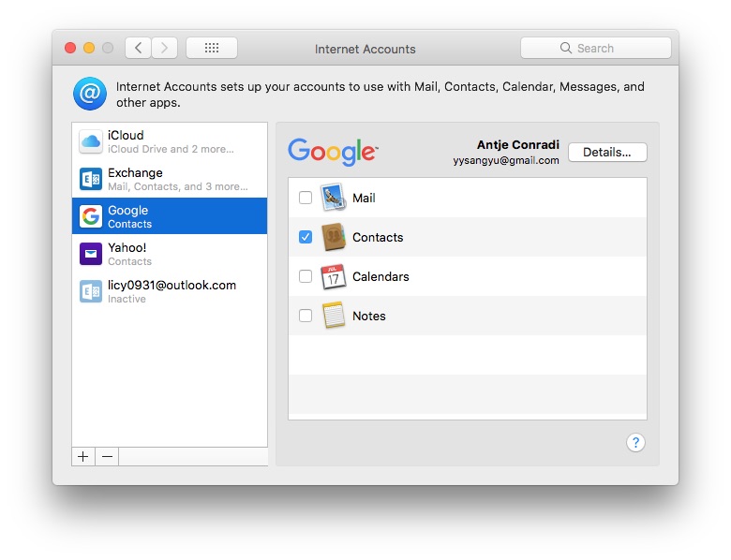This screenshot has height=560, width=731.
Task: Go back with the left chevron
Action: [139, 48]
